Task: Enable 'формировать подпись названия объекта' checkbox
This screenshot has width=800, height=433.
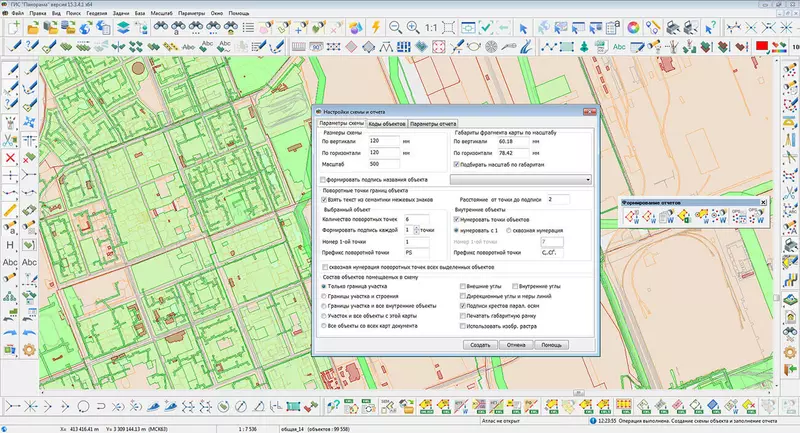Action: point(323,179)
